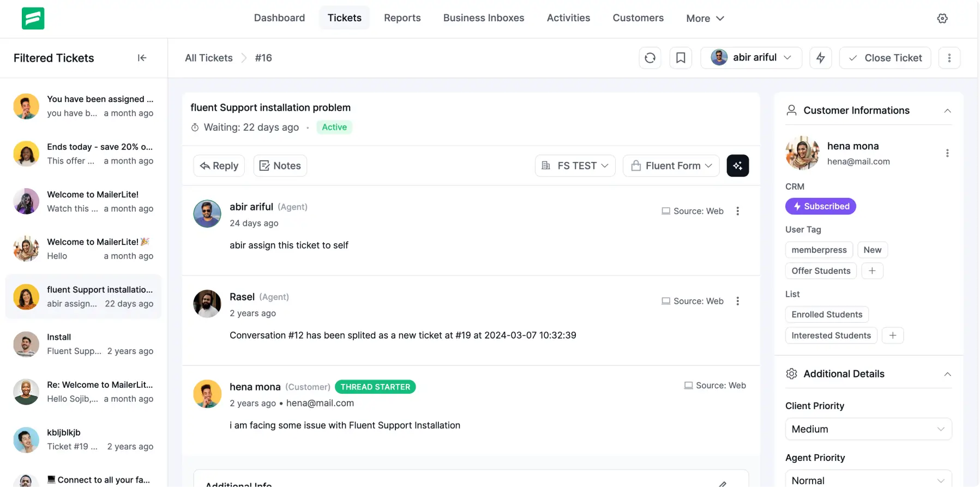This screenshot has width=980, height=487.
Task: Click the waiting time clock icon
Action: (x=195, y=128)
